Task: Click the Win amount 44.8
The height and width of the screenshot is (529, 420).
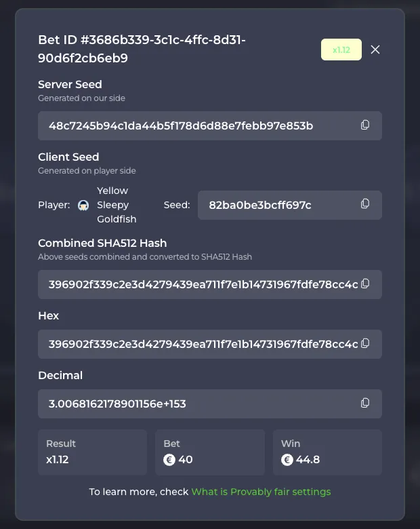Action: click(308, 460)
